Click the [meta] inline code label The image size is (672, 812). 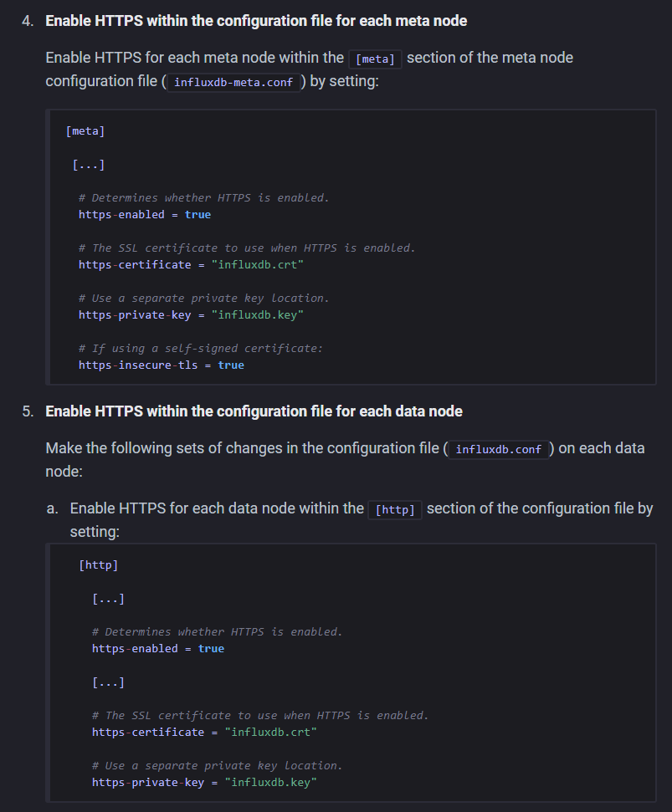(375, 58)
